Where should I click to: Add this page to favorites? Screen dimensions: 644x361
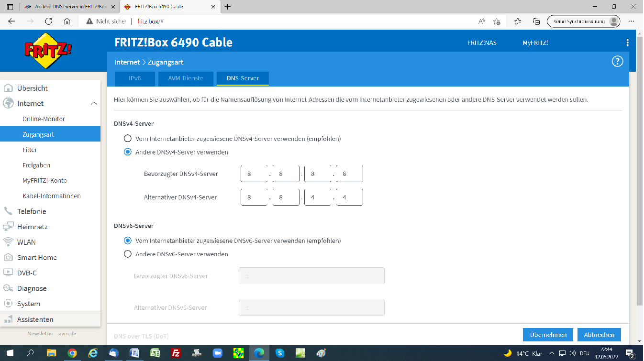click(x=497, y=21)
